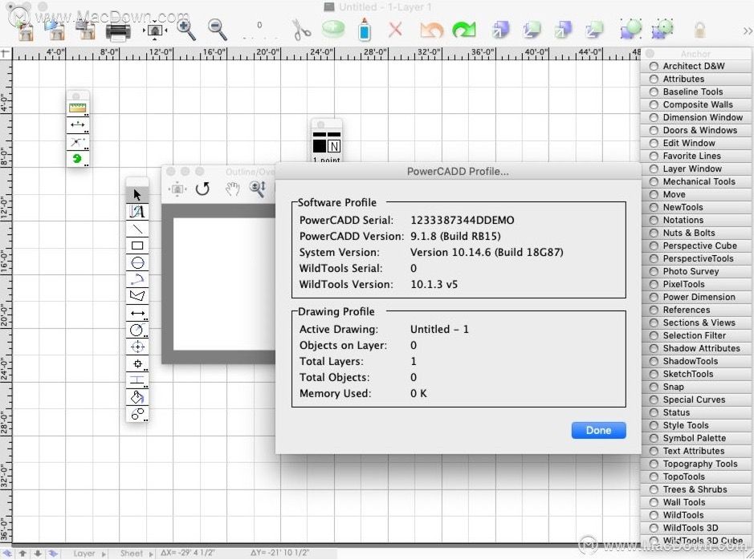
Task: Click the point-to-point arrows measure tool
Action: [x=77, y=125]
